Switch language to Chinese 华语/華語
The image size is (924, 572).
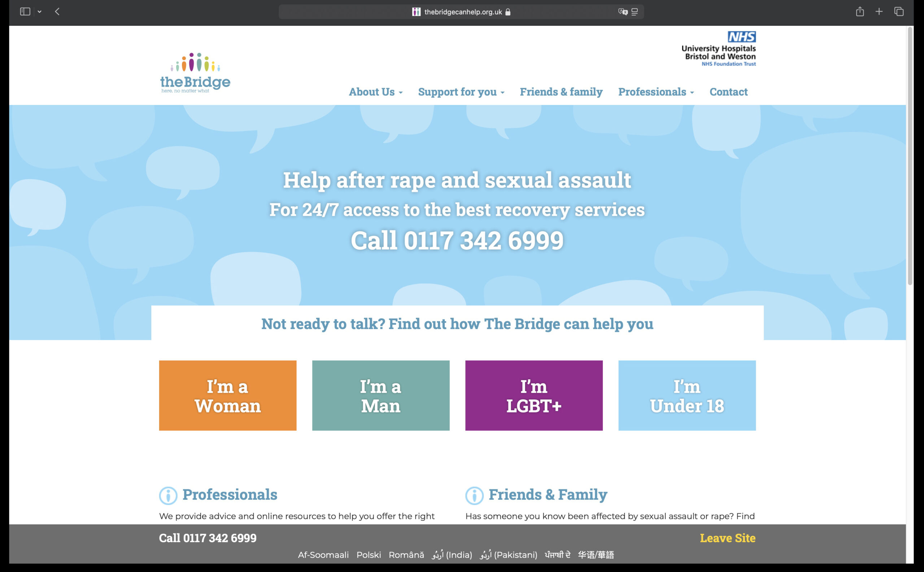click(x=596, y=555)
